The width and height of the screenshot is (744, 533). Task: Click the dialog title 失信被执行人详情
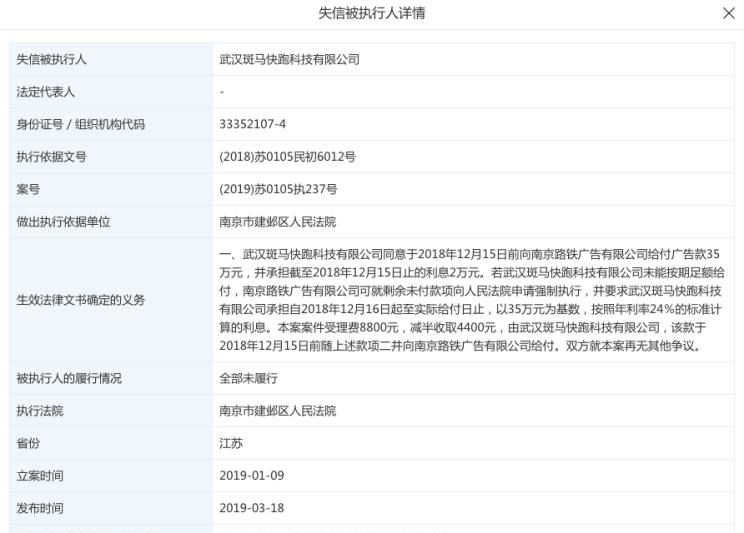[372, 13]
